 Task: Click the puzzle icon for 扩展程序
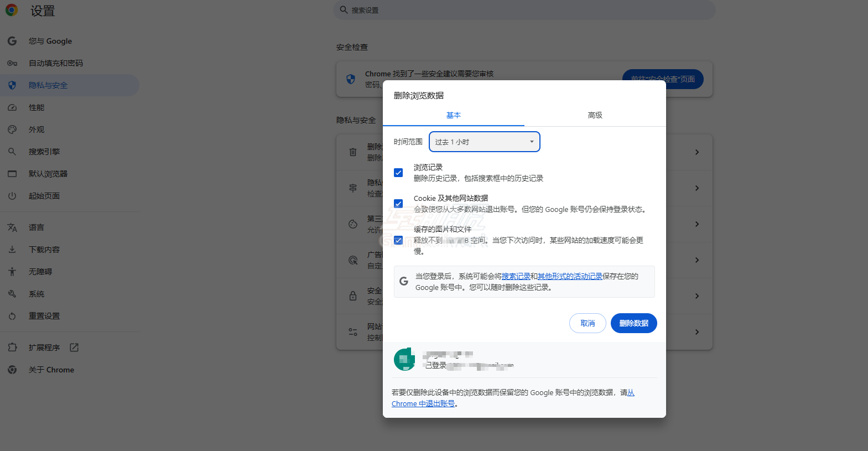pos(12,348)
